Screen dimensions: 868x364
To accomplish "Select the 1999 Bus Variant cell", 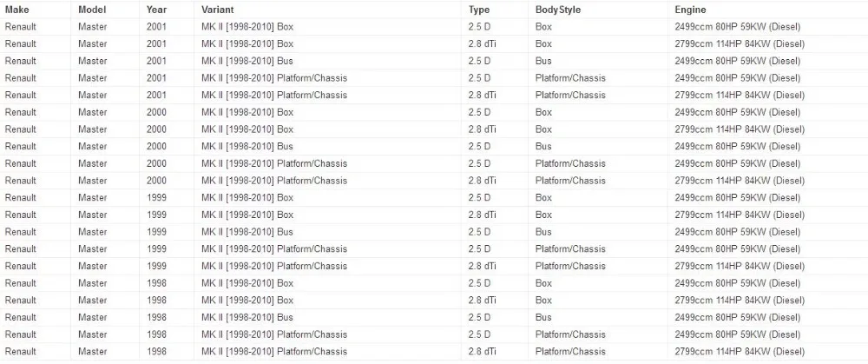I will pyautogui.click(x=328, y=232).
